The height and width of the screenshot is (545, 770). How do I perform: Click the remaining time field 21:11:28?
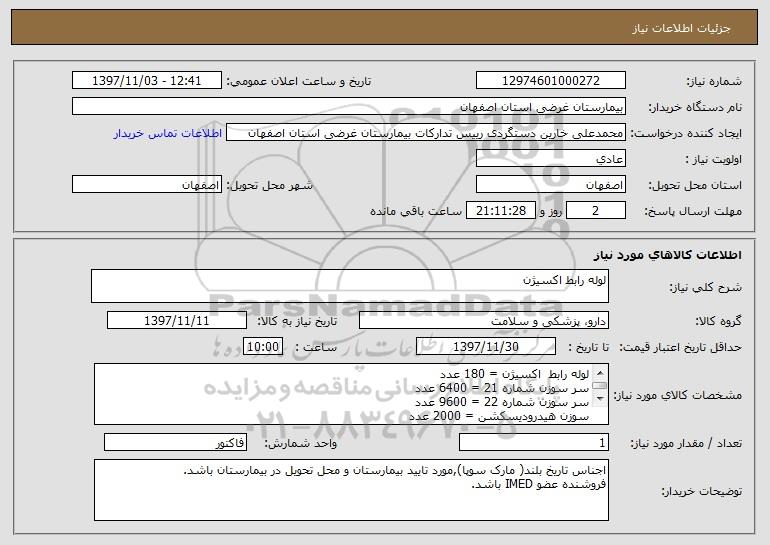click(500, 211)
